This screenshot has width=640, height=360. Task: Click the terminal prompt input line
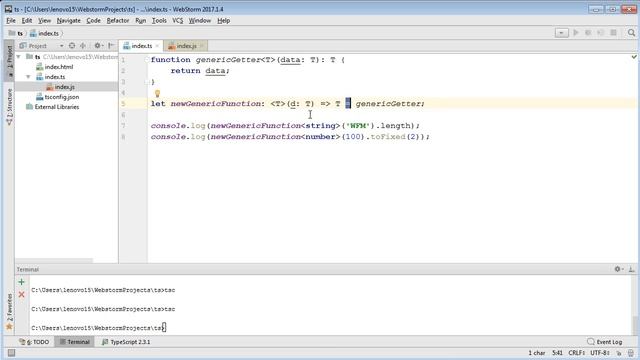(98, 328)
